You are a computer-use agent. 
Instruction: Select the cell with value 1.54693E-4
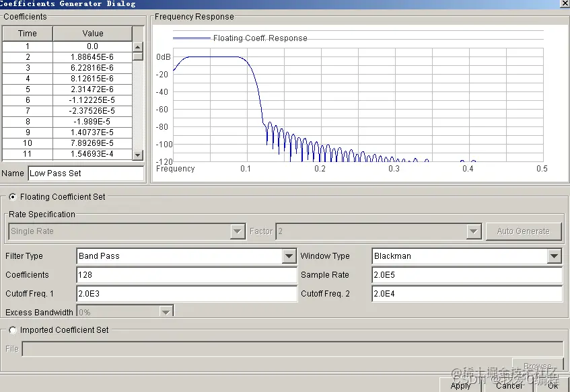coord(92,154)
